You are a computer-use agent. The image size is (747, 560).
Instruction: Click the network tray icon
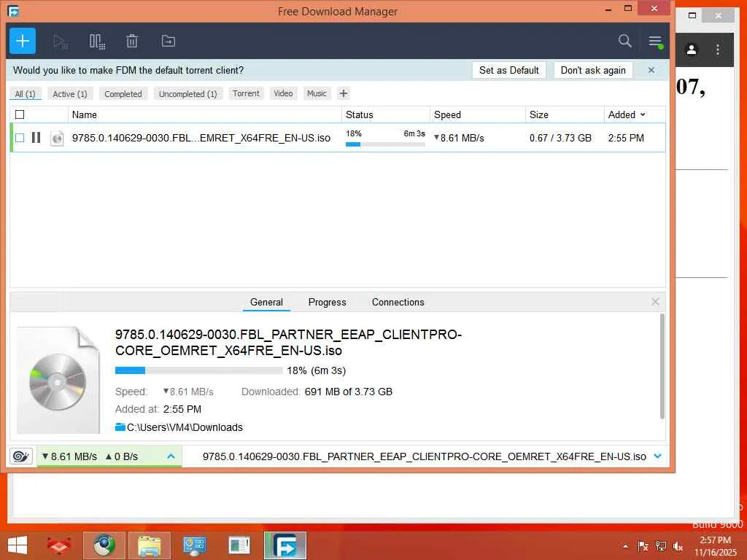click(661, 545)
